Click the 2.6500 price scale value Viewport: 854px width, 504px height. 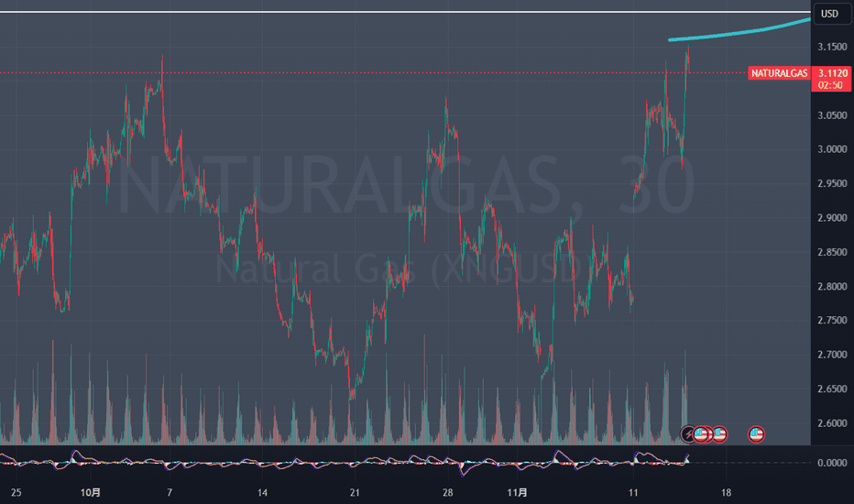click(832, 389)
